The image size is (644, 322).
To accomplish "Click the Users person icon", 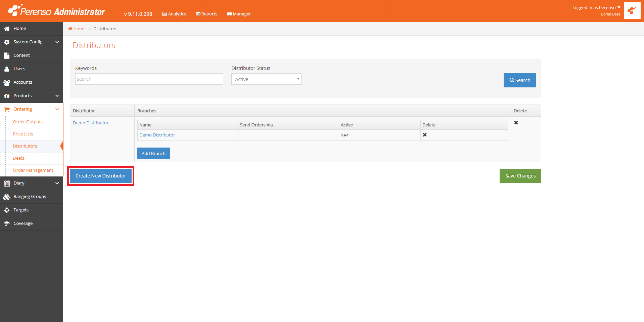I will (7, 69).
